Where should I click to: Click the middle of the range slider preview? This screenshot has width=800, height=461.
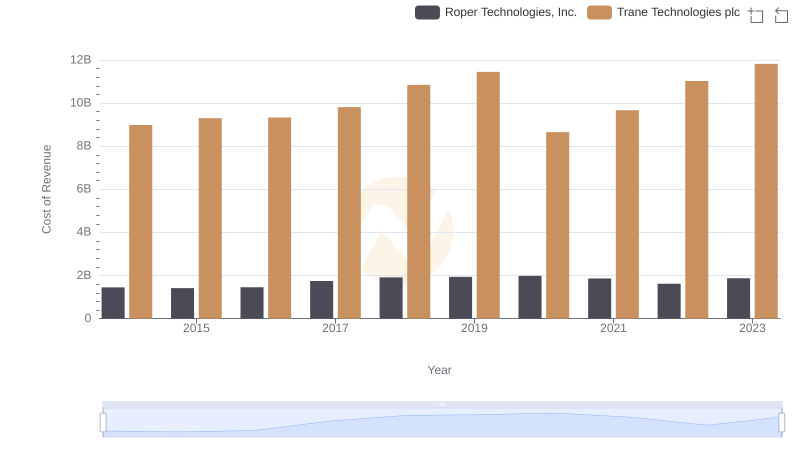pos(442,424)
